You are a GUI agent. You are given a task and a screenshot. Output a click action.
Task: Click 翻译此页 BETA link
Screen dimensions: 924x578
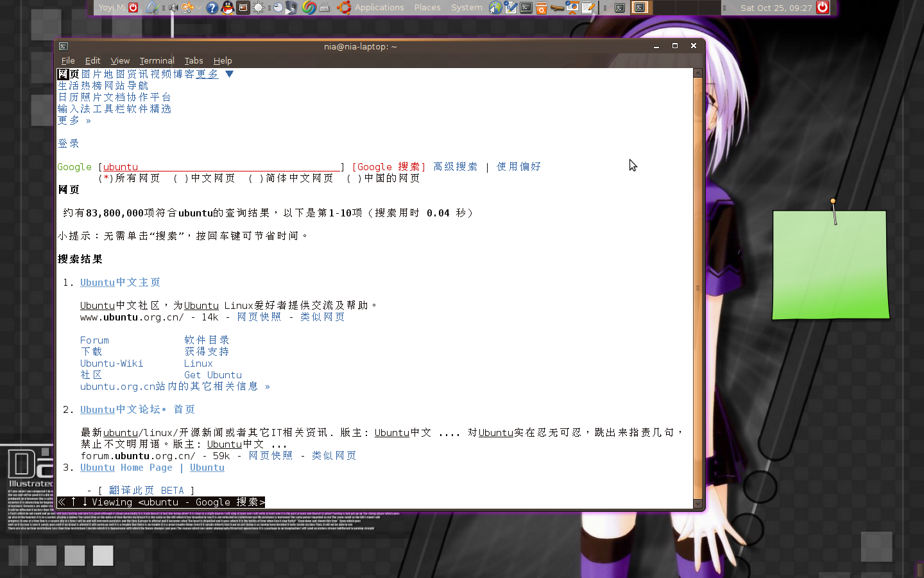pyautogui.click(x=146, y=491)
